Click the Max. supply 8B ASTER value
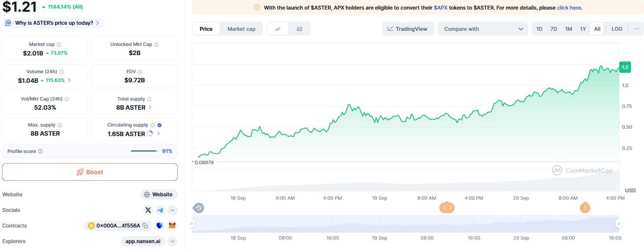Image resolution: width=644 pixels, height=250 pixels. coord(45,133)
